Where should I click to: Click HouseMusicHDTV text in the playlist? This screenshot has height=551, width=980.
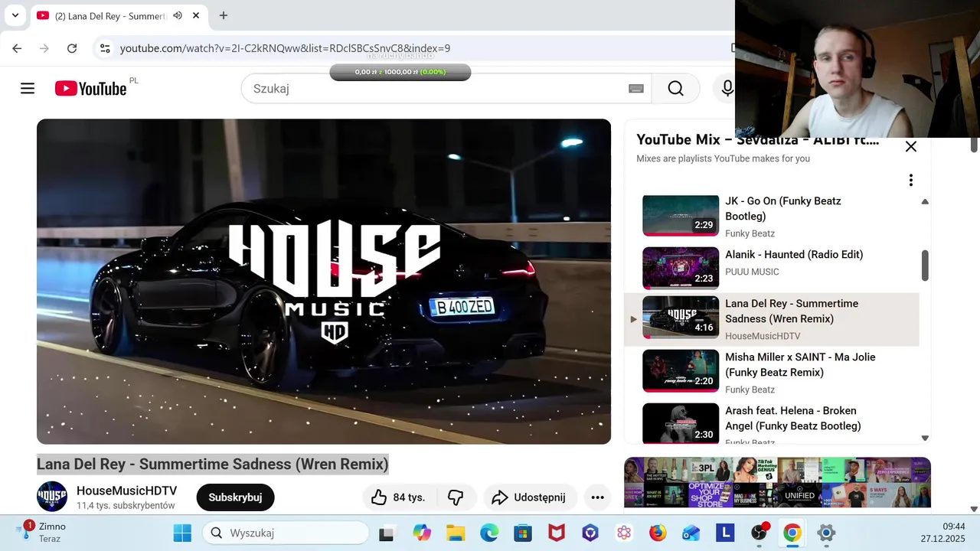(763, 336)
